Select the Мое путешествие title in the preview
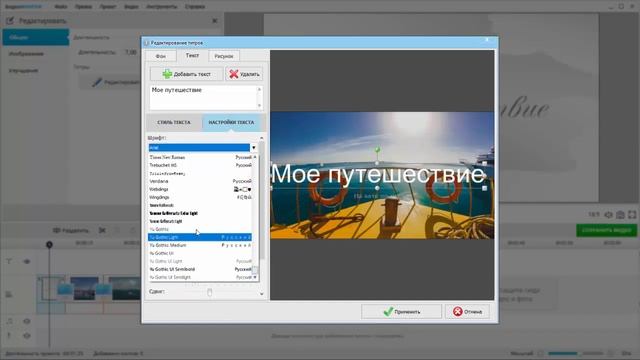The height and width of the screenshot is (360, 640). (x=378, y=174)
